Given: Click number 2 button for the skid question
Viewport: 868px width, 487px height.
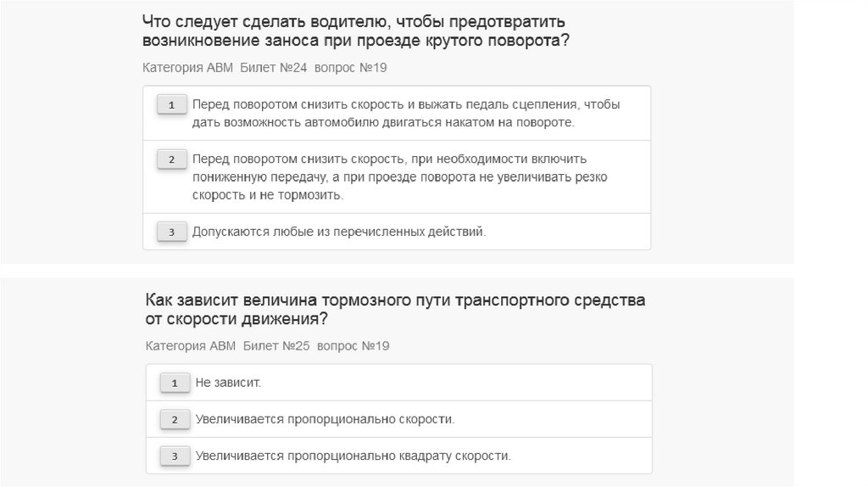Looking at the screenshot, I should [171, 160].
